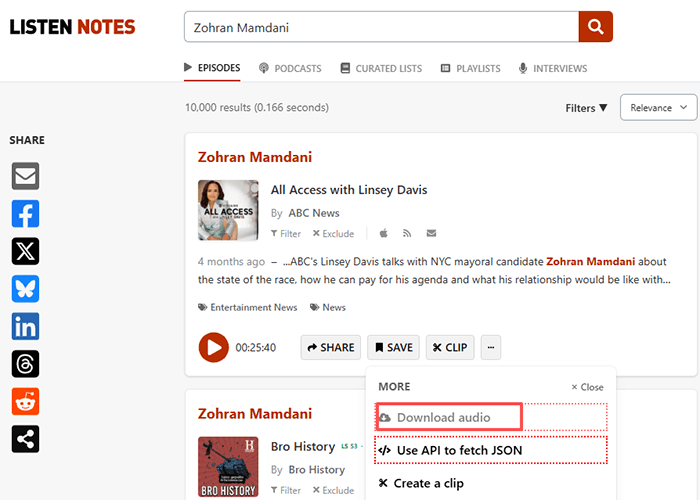Filter results by All Access podcast

click(286, 233)
